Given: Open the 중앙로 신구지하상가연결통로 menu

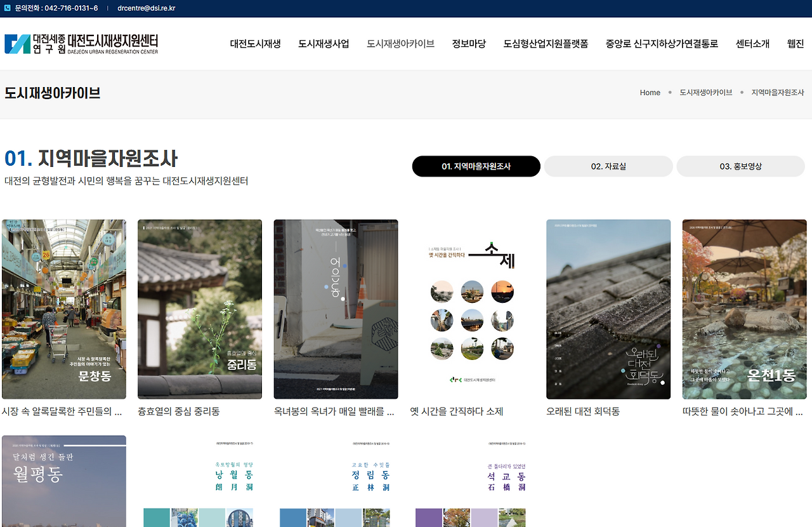Looking at the screenshot, I should (662, 44).
